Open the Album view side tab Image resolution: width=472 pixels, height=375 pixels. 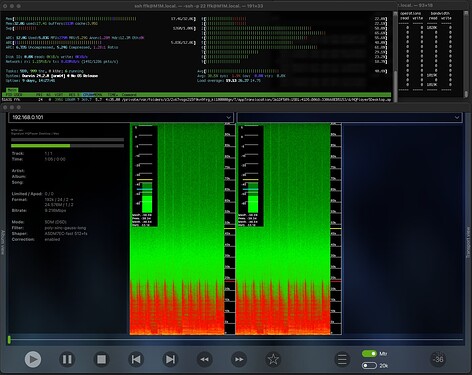3,242
